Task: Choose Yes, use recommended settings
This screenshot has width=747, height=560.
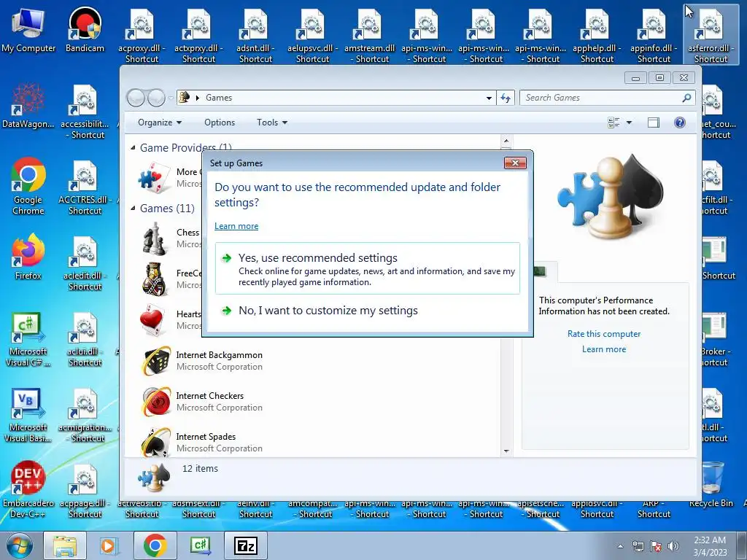Action: 368,268
